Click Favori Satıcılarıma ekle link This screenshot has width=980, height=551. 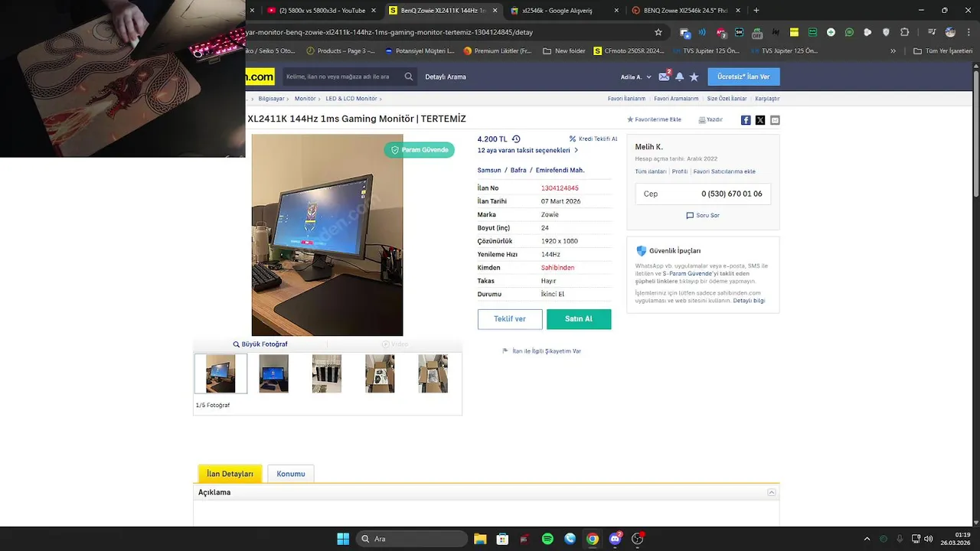click(724, 171)
